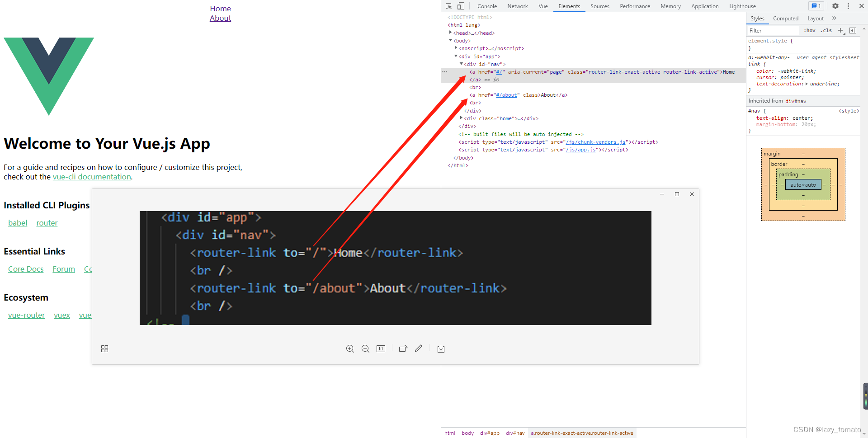Rotate the image in viewer

[x=403, y=349]
